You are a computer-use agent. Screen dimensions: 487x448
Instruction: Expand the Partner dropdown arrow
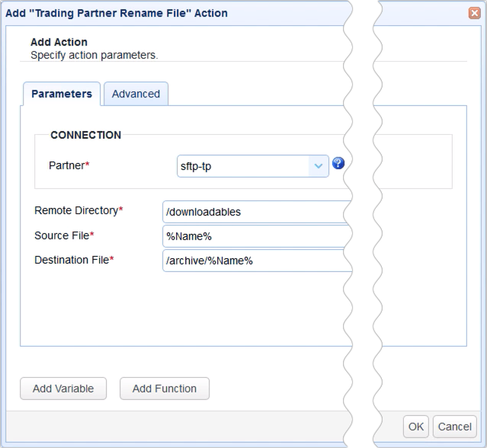318,165
